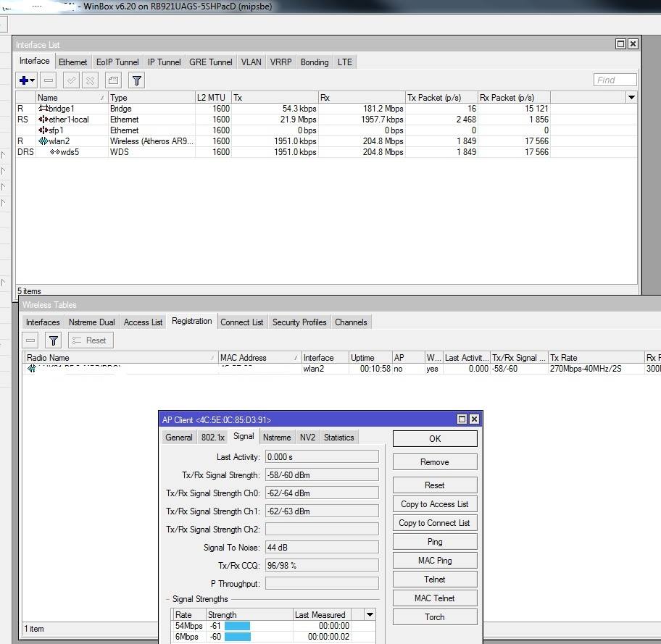This screenshot has width=661, height=644.
Task: Click the Signal To Noise field
Action: tap(322, 547)
